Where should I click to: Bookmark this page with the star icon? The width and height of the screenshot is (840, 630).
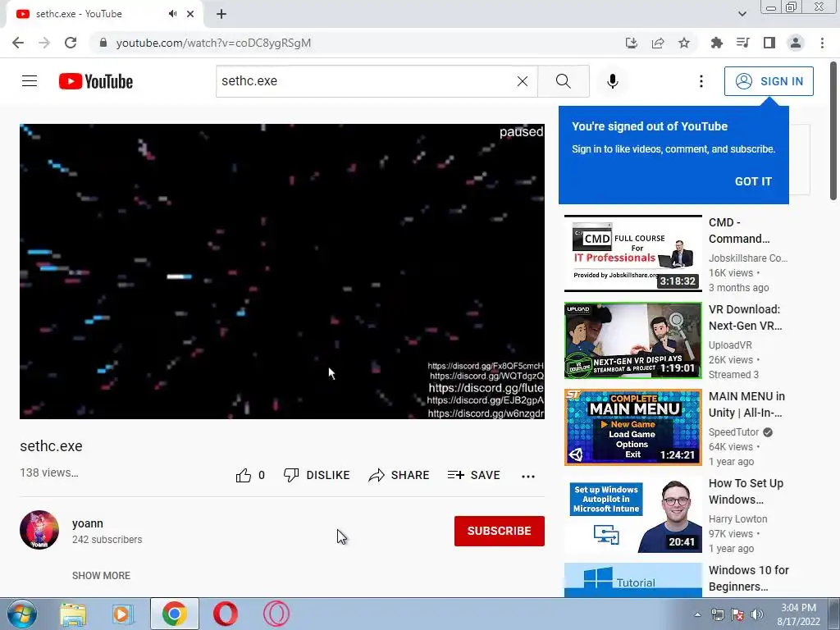coord(684,43)
